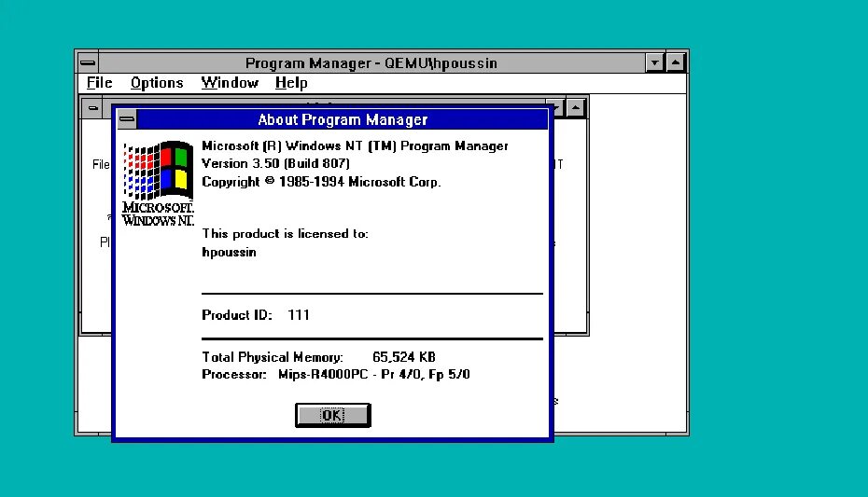Open the inner group window control menu
Screen dimensions: 868x497
pos(93,108)
